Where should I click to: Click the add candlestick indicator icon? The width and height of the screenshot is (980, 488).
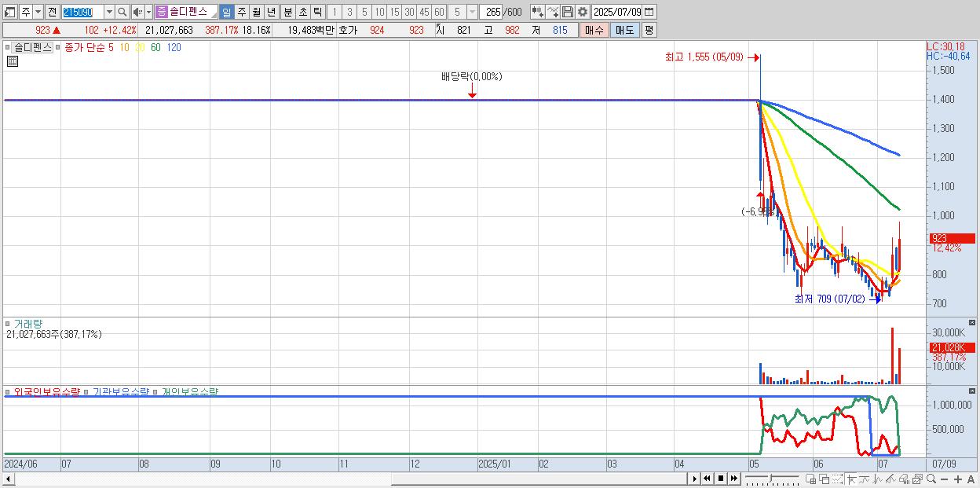coord(537,12)
